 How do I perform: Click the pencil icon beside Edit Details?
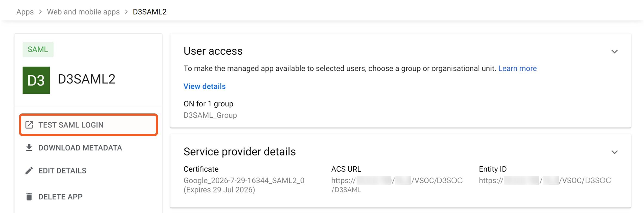coord(29,171)
